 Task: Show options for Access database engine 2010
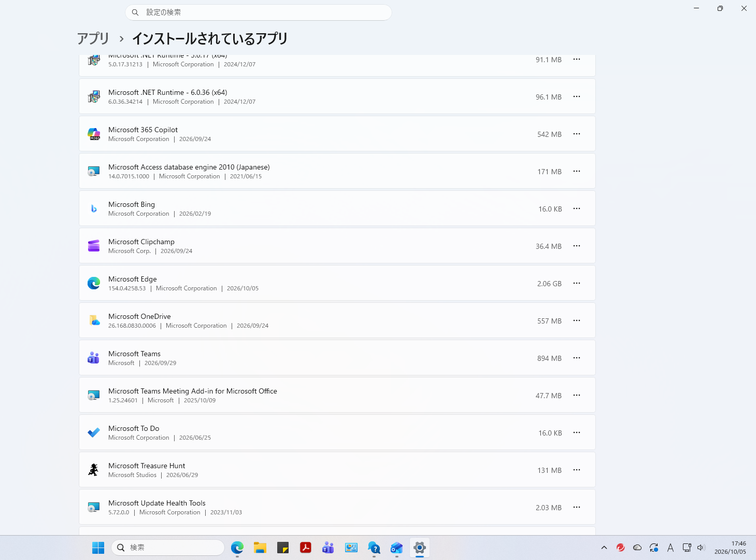coord(577,171)
